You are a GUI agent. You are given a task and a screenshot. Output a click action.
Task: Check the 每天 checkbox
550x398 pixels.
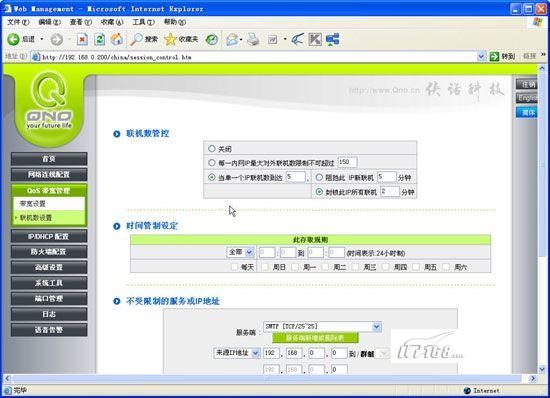234,267
